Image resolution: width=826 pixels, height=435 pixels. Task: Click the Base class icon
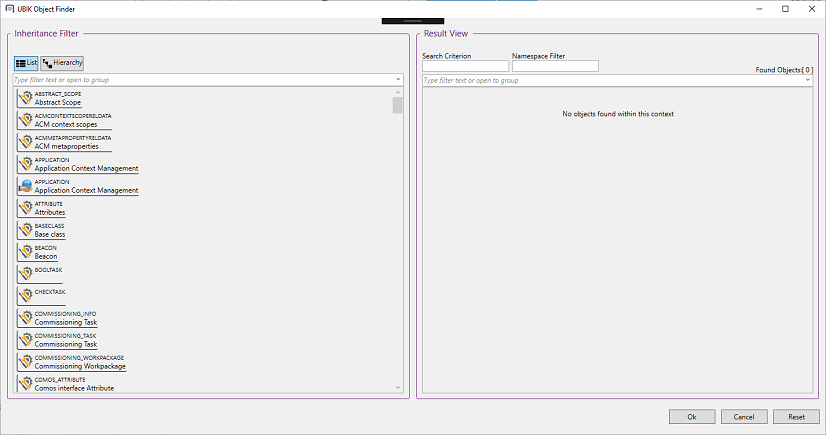[26, 230]
